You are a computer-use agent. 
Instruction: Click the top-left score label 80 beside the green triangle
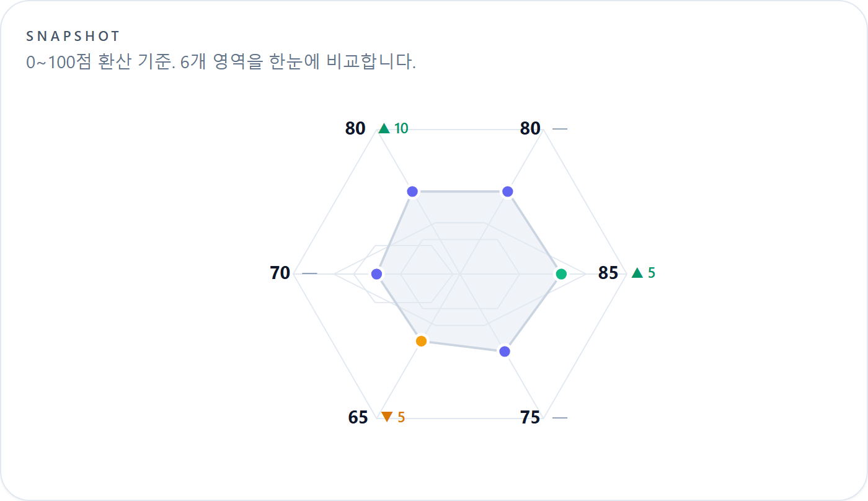point(355,129)
